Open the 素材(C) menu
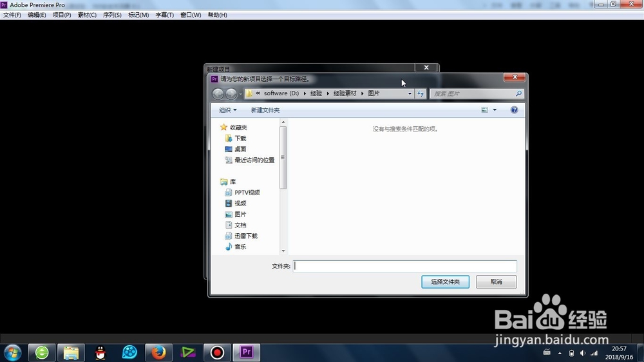Image resolution: width=644 pixels, height=362 pixels. 87,15
